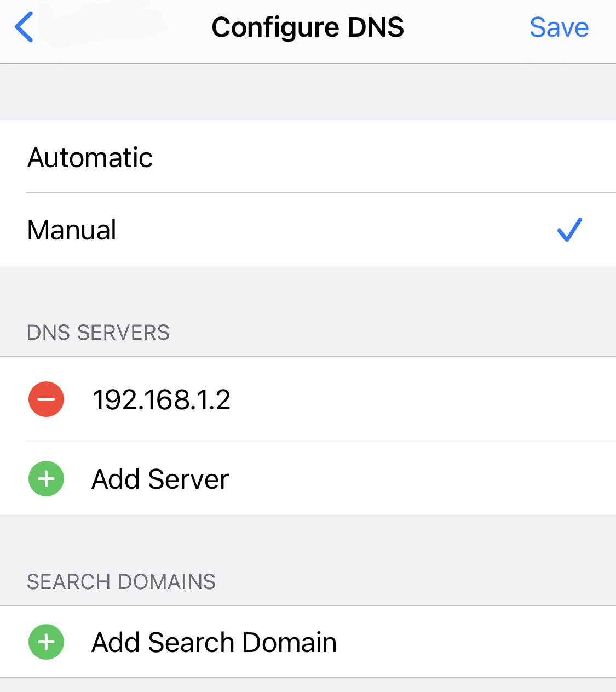
Task: Tap the SEARCH DOMAINS section header
Action: click(122, 582)
